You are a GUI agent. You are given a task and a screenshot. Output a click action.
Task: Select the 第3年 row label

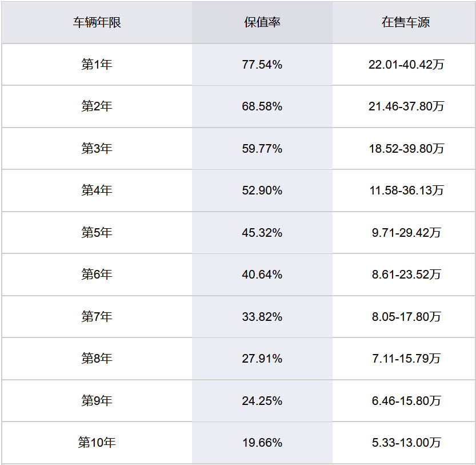tap(97, 149)
